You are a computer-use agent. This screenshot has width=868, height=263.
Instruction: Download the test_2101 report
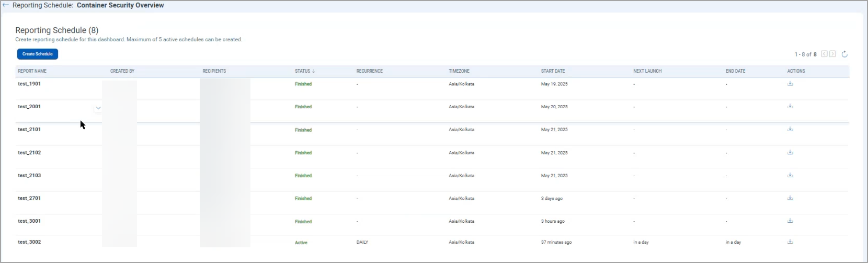coord(790,129)
